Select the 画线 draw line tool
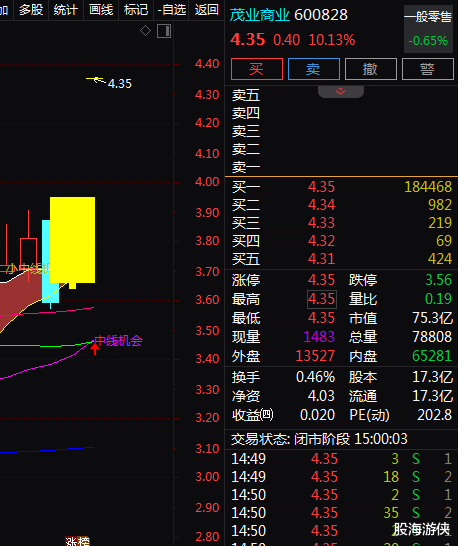The height and width of the screenshot is (546, 458). [101, 9]
